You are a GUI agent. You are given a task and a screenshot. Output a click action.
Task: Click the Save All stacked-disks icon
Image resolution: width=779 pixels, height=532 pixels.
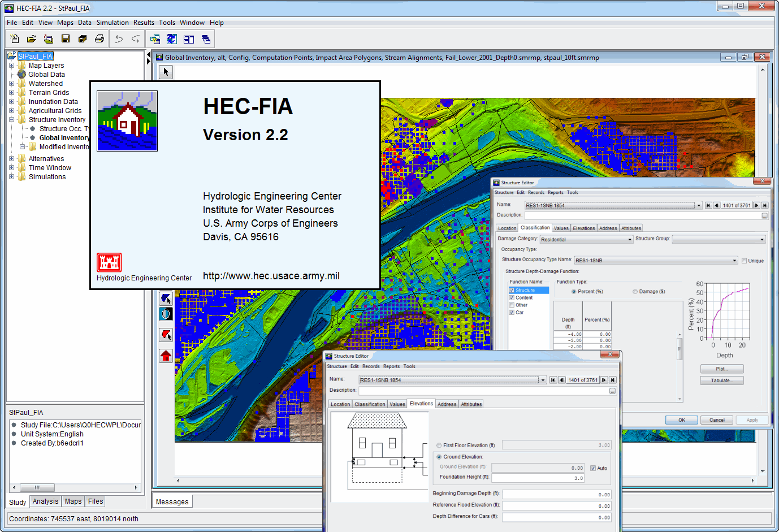point(83,39)
